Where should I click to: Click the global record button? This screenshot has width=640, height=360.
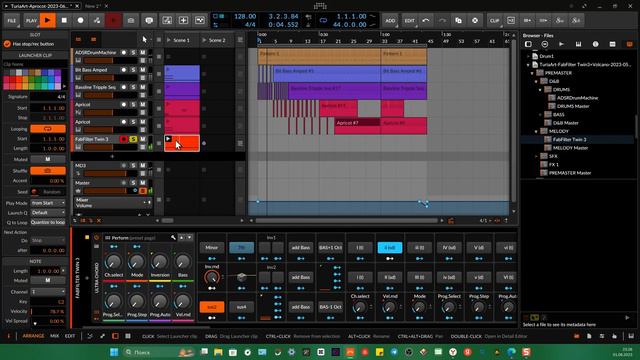tap(80, 20)
